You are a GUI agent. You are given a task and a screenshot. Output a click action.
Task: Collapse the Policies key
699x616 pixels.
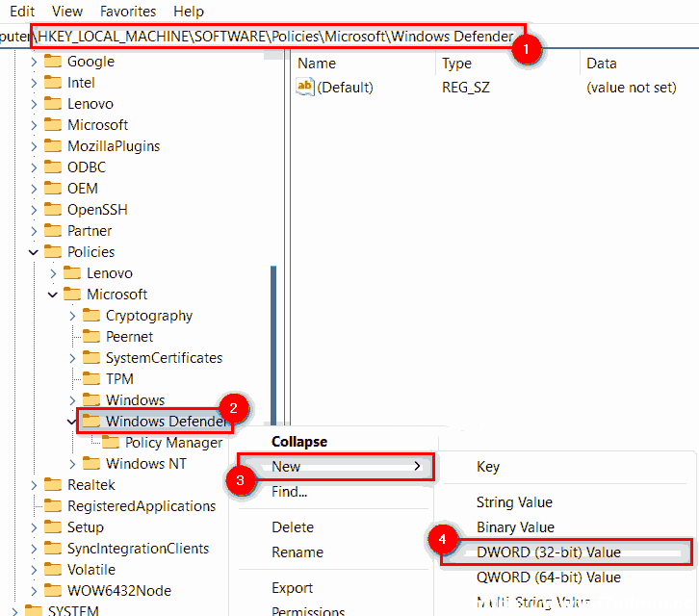[x=34, y=252]
